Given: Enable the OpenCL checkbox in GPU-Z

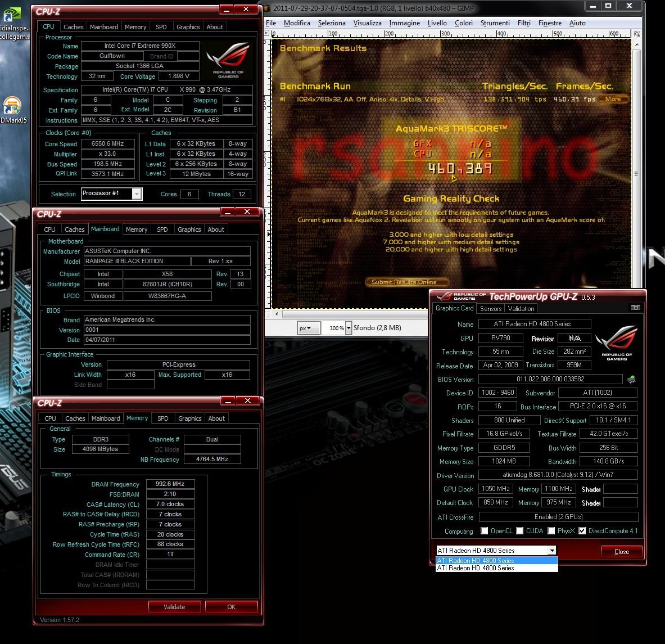Looking at the screenshot, I should (484, 531).
